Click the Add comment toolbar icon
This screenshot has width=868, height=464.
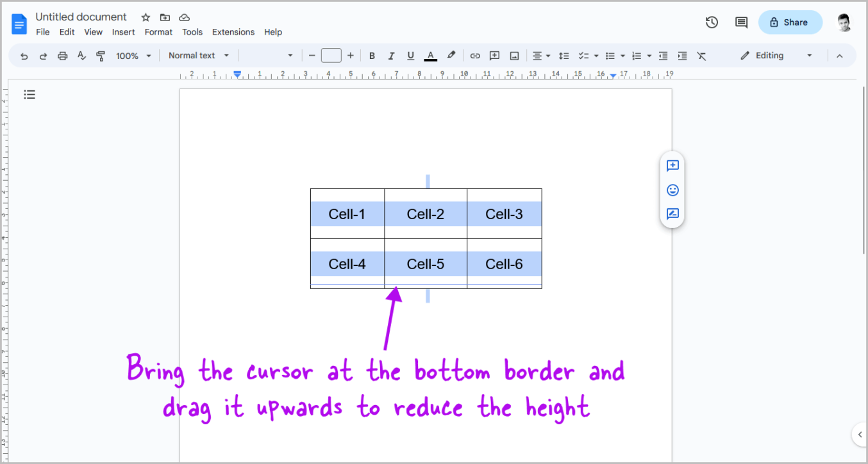point(494,56)
